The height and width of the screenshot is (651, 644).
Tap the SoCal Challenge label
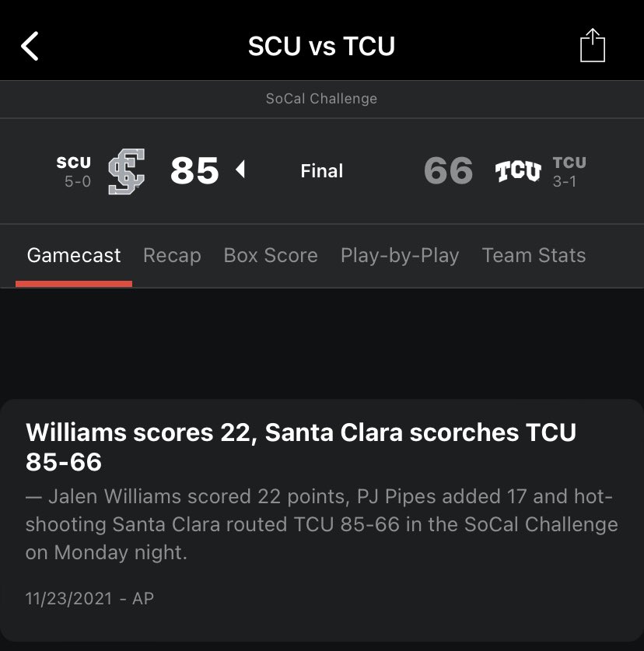point(321,99)
